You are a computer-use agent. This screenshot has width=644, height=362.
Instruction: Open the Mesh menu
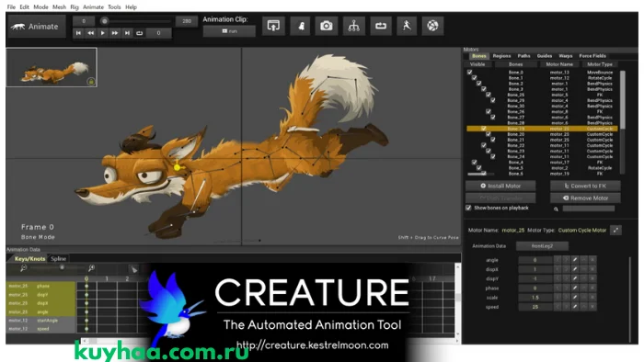[x=59, y=7]
